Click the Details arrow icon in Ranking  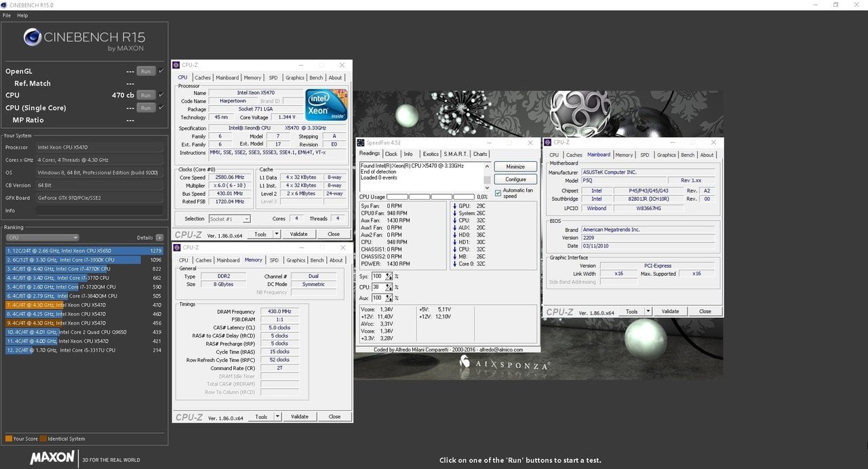(159, 238)
